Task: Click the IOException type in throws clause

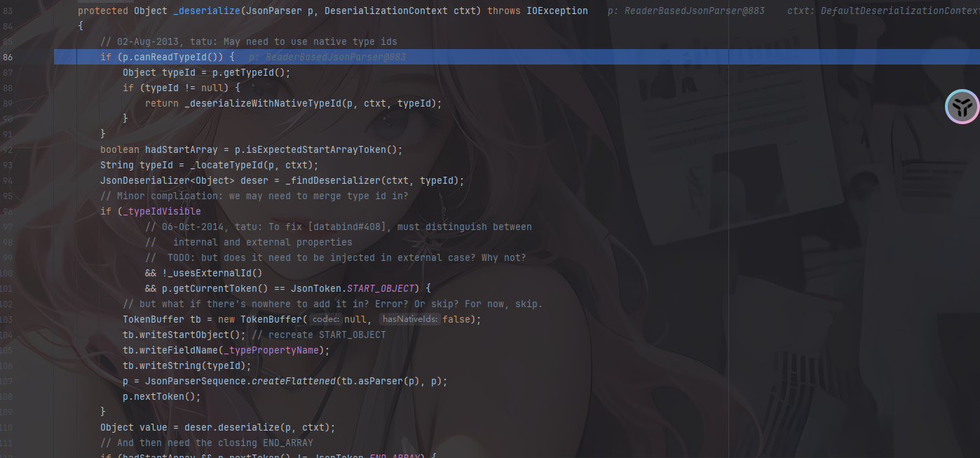Action: (557, 11)
